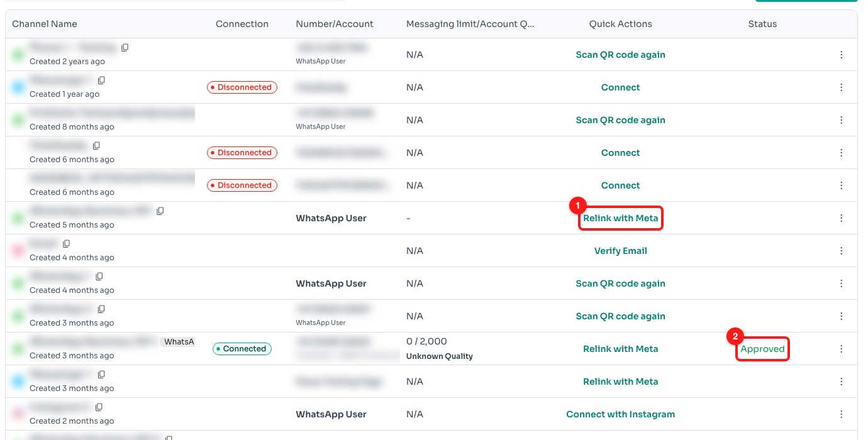Open kebab menu, 3-months Scan QR code row
The image size is (868, 440).
point(842,316)
